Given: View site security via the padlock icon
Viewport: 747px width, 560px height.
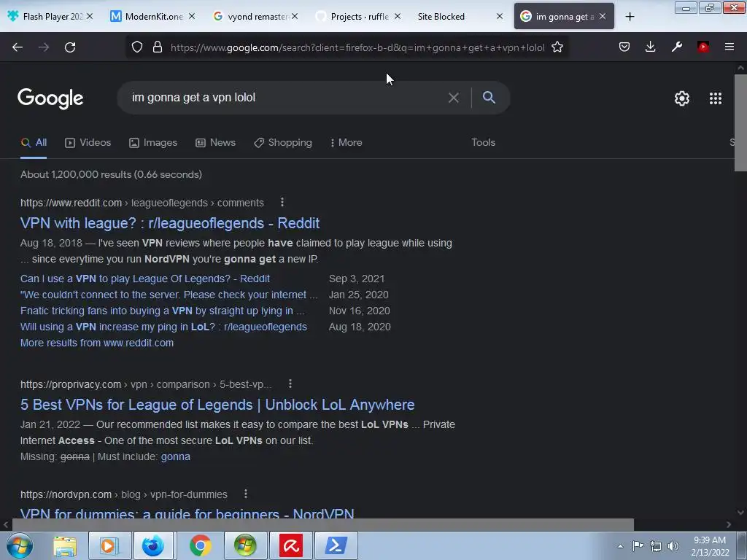Looking at the screenshot, I should pyautogui.click(x=158, y=47).
